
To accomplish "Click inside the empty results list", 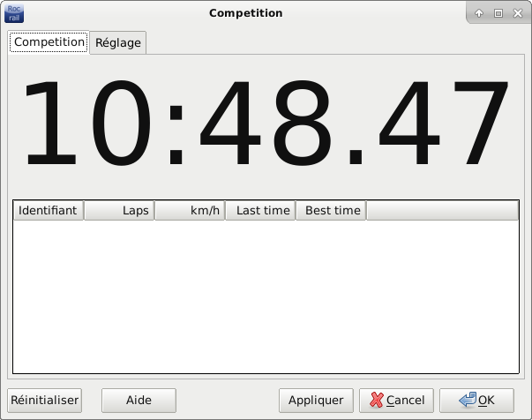I will [265, 296].
